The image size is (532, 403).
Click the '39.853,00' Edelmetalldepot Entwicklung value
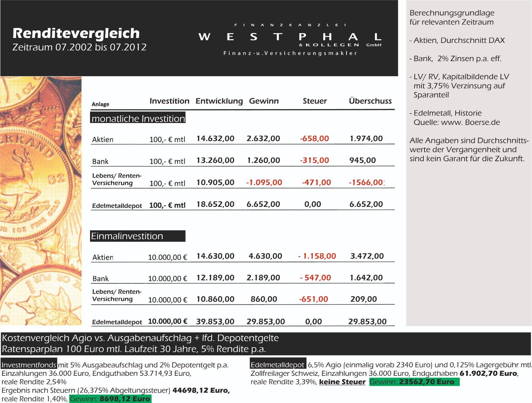[x=215, y=322]
